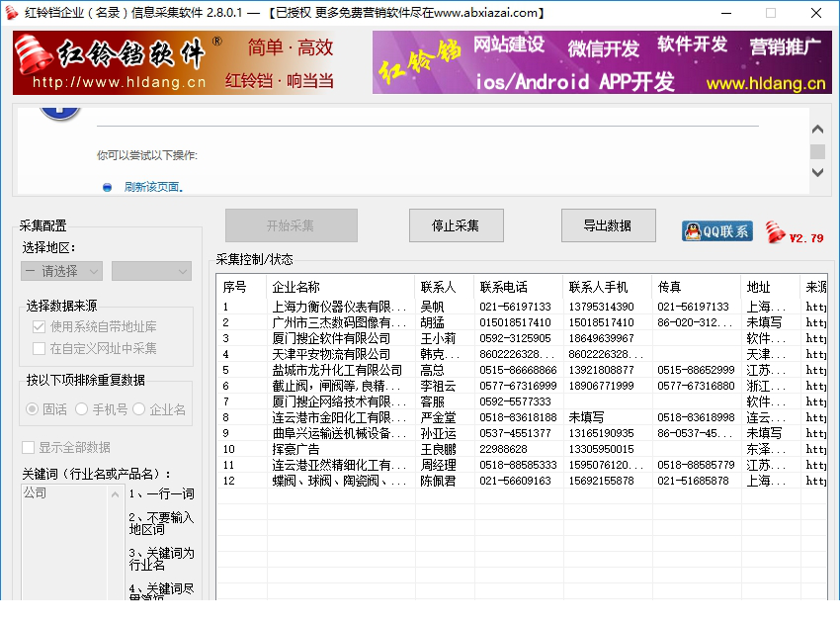Screen dimensions: 840x624
Task: Click contact name 吴帆
Action: [x=432, y=307]
